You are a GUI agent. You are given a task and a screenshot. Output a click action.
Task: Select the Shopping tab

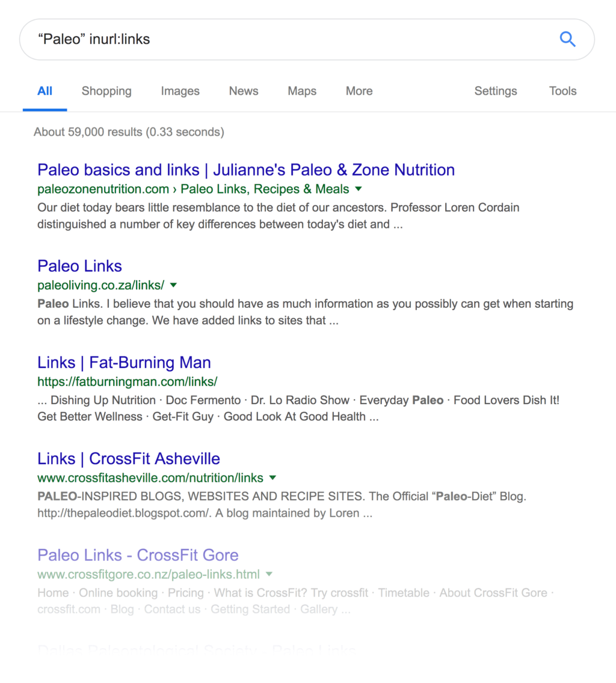click(106, 91)
